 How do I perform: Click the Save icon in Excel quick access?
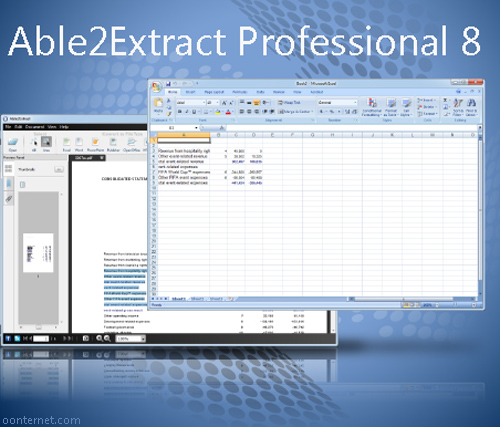coord(168,84)
